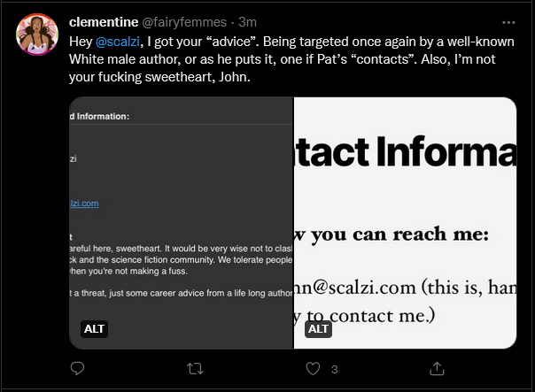
Task: Click the blue lzi.com link in screenshot
Action: [84, 204]
